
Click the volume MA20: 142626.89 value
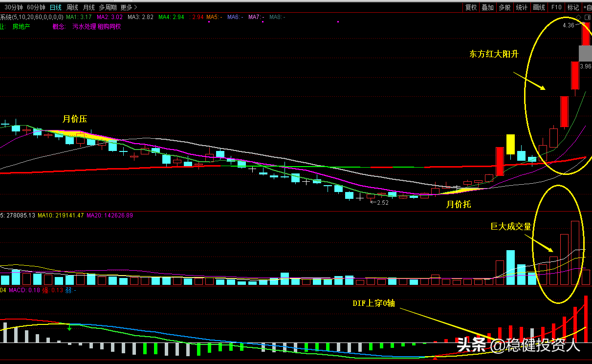(110, 215)
